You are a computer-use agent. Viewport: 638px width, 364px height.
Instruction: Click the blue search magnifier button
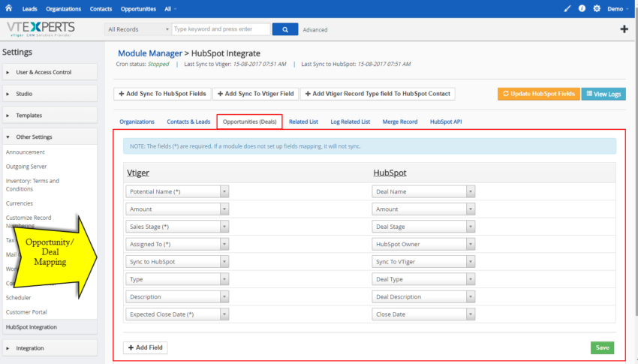[x=284, y=29]
